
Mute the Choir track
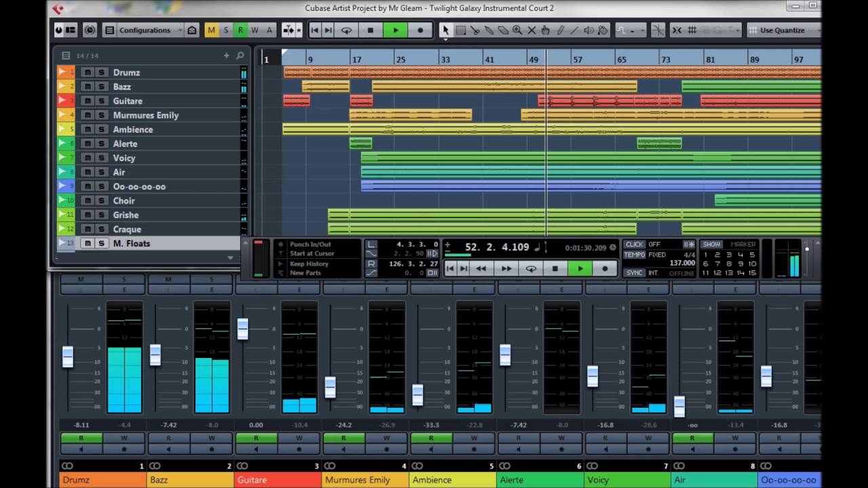(x=87, y=201)
